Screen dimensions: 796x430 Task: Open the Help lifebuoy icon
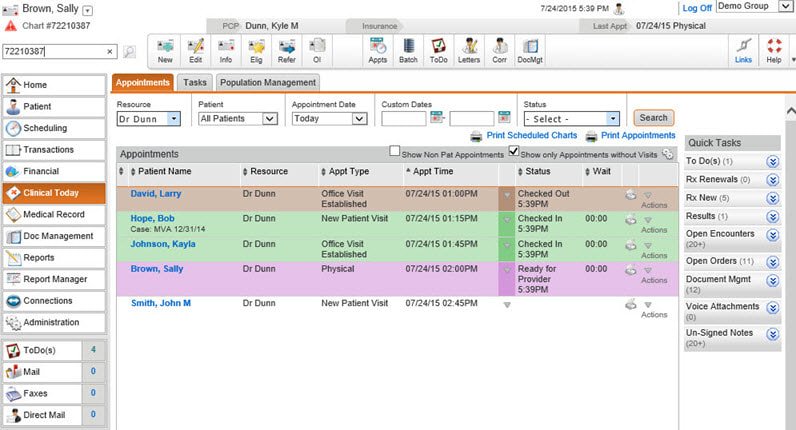774,51
